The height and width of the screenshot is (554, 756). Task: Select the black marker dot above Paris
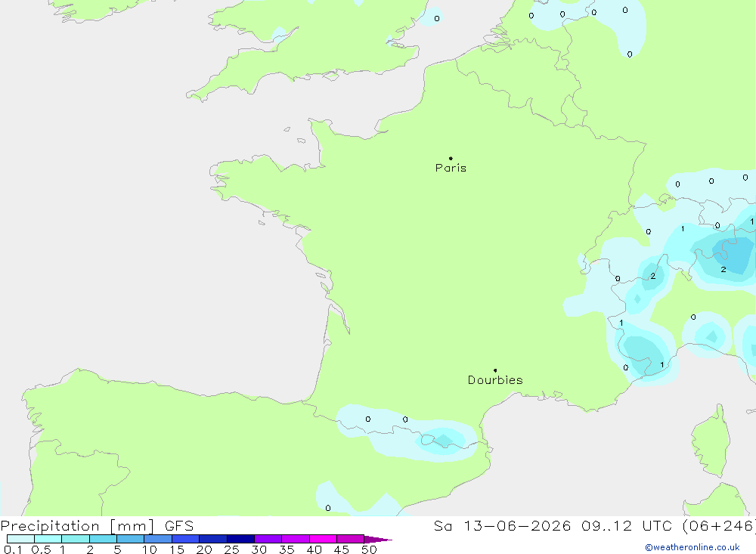451,158
